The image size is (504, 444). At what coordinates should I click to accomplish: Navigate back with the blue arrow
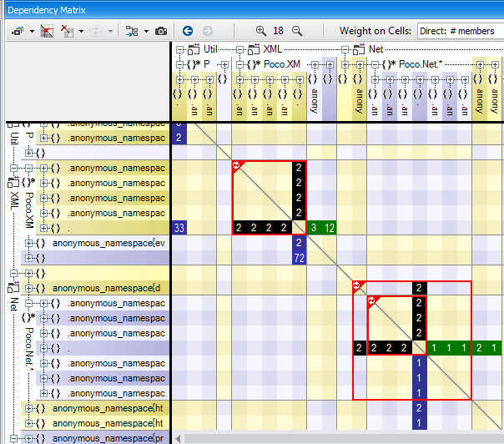pos(188,31)
